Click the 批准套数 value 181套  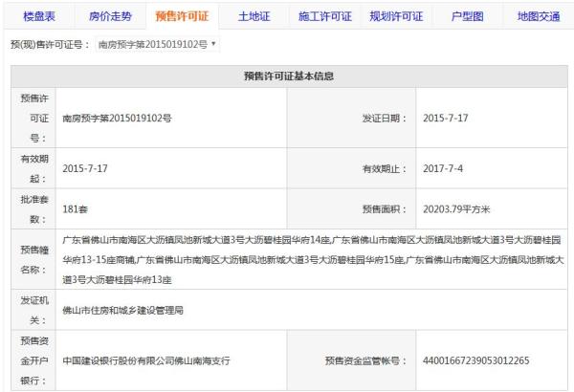77,208
